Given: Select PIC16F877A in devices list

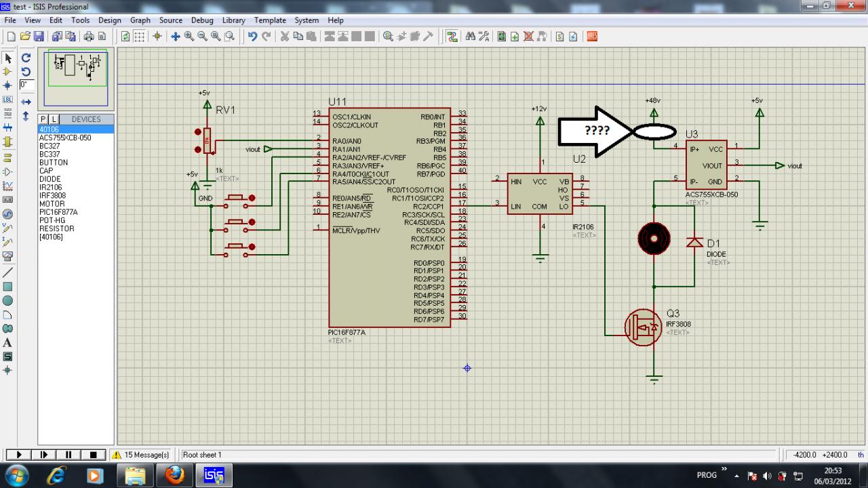Looking at the screenshot, I should click(58, 212).
